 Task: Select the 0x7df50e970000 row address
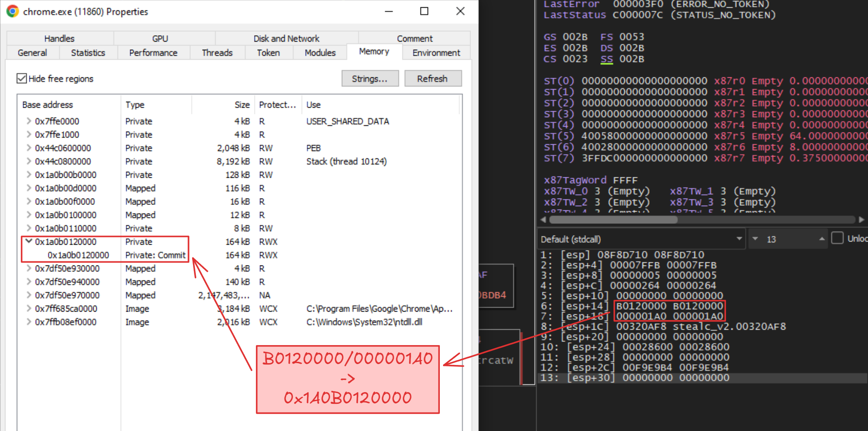(67, 295)
